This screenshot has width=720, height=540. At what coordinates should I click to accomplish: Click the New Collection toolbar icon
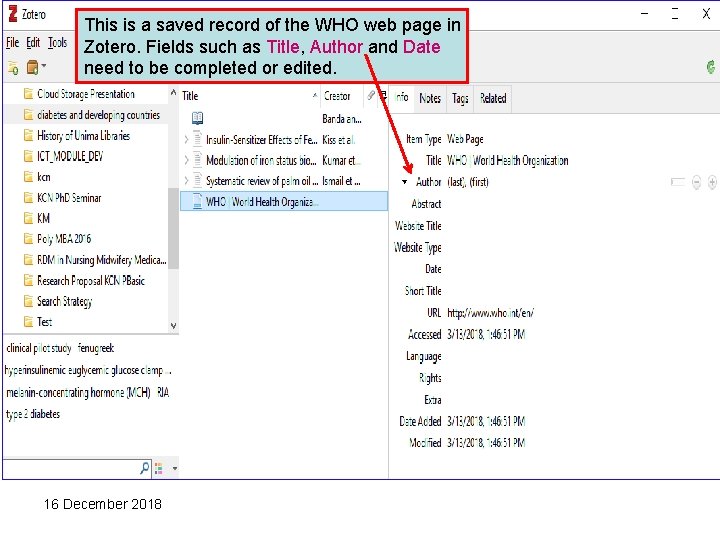[13, 68]
